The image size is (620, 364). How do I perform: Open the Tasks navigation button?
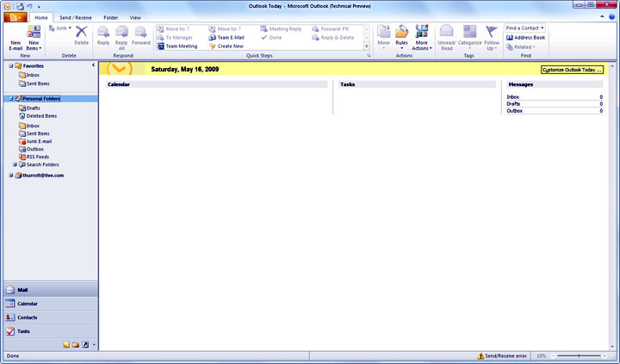(x=51, y=331)
